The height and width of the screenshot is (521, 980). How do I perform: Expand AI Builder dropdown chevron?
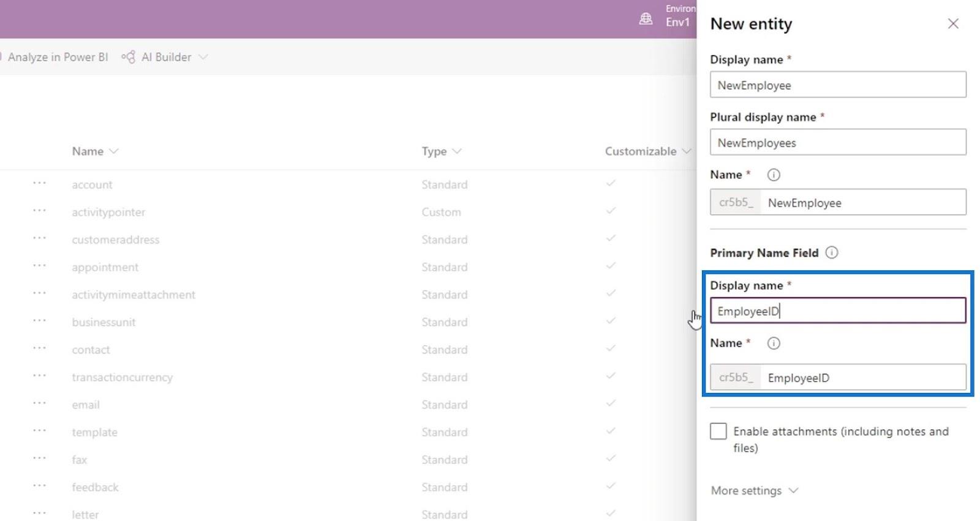click(x=203, y=57)
